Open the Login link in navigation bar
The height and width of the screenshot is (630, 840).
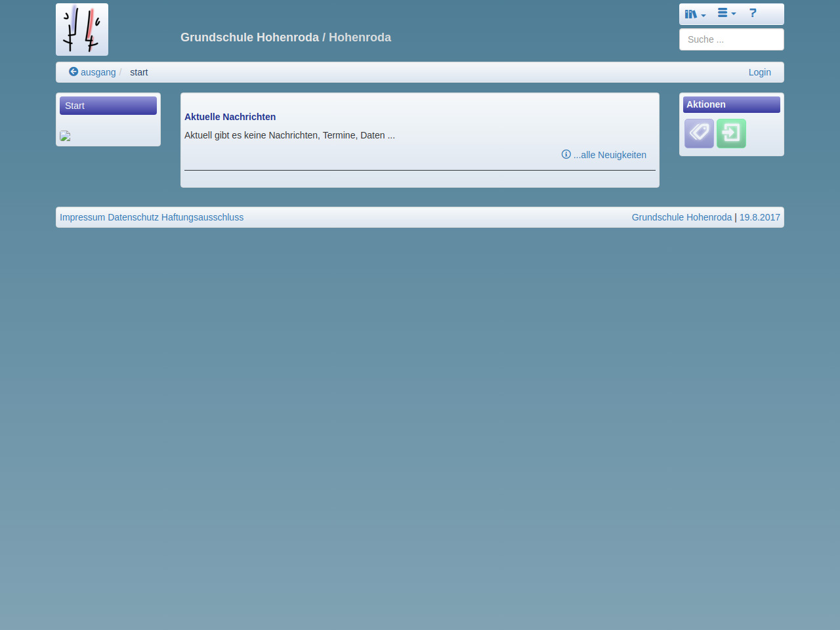[x=759, y=72]
